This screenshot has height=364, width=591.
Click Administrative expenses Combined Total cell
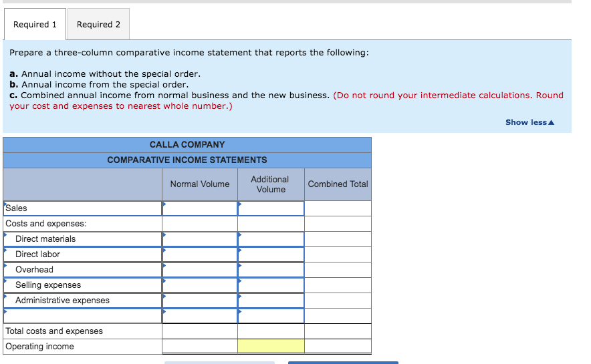click(338, 301)
